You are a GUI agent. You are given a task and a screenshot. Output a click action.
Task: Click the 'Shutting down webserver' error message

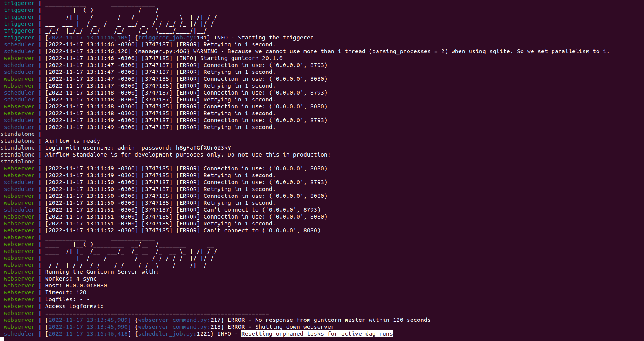tap(295, 327)
